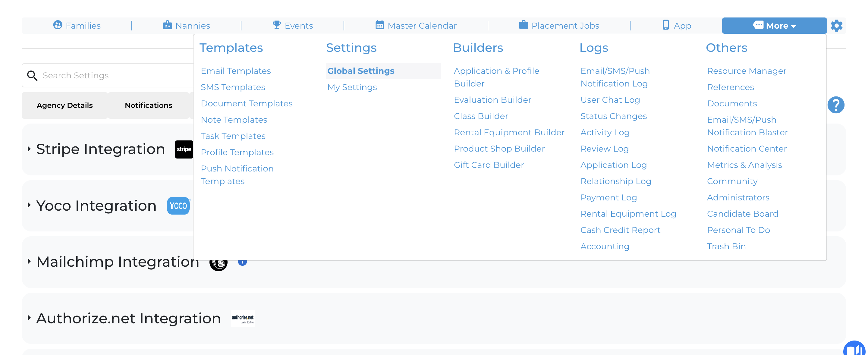The image size is (868, 355).
Task: Click the Nannies ID badge icon
Action: [x=167, y=25]
